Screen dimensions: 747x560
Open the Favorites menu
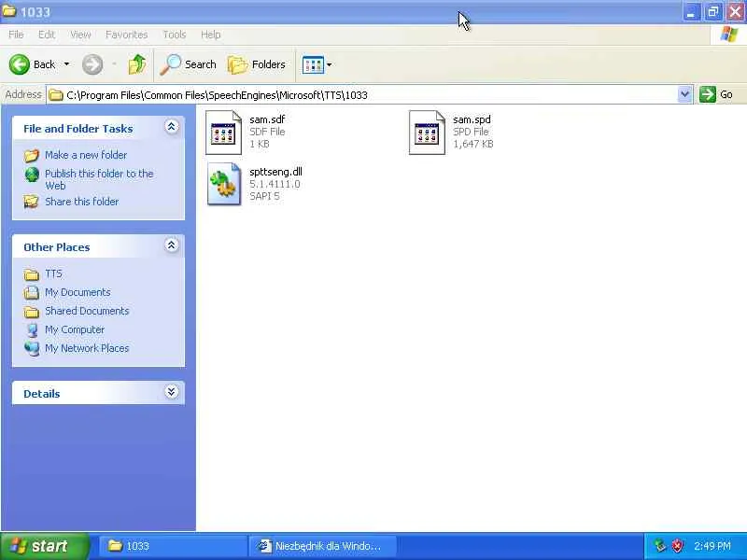click(x=126, y=35)
